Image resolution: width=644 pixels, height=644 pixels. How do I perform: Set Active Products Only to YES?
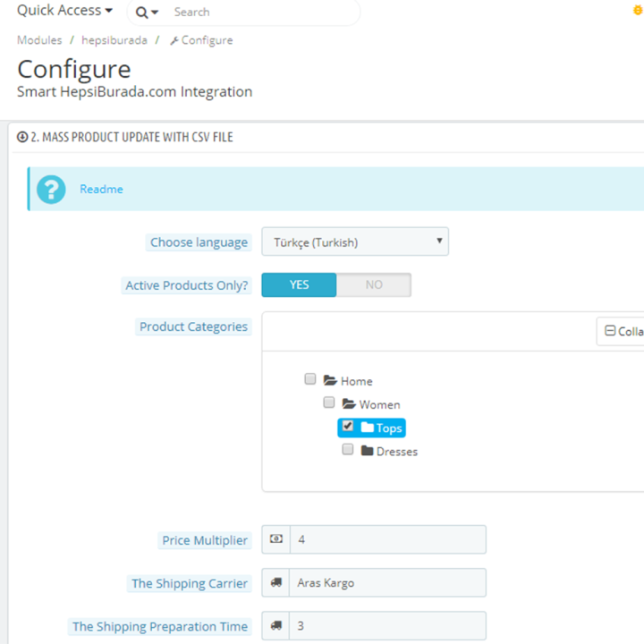(x=299, y=284)
